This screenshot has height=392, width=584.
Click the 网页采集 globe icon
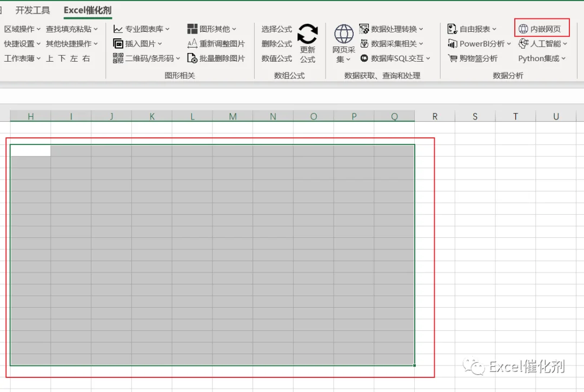[344, 34]
